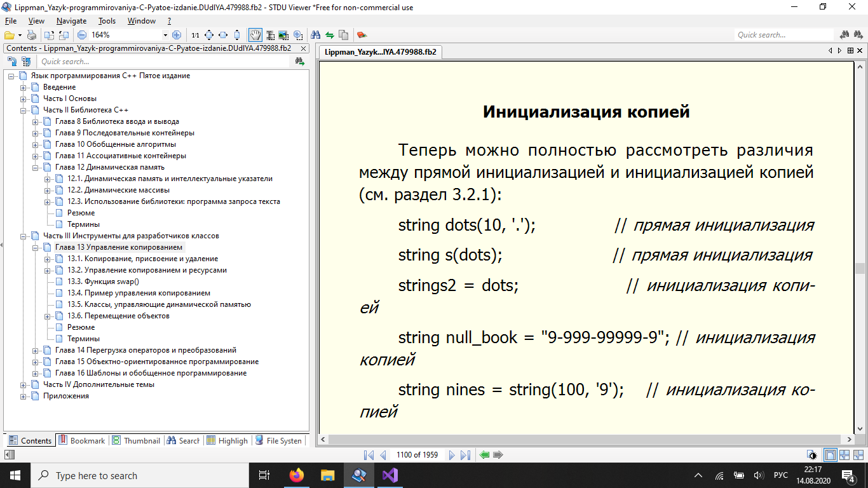Fit page to window icon
The height and width of the screenshot is (488, 868).
(209, 35)
